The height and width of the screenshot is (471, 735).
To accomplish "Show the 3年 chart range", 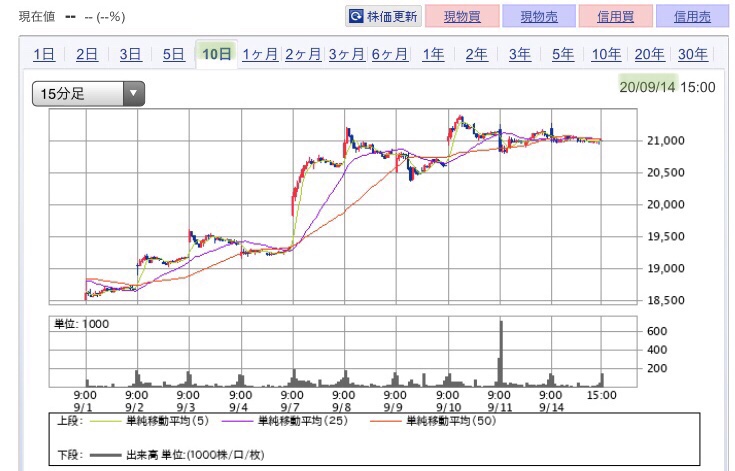I will click(519, 54).
